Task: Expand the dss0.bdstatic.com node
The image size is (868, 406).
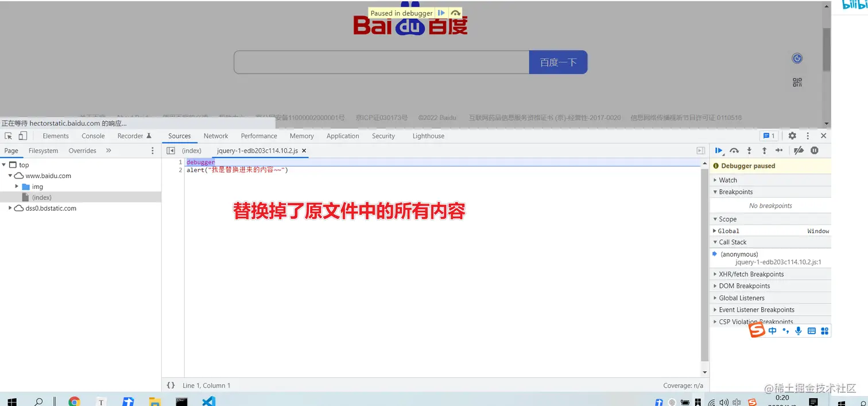Action: point(10,208)
